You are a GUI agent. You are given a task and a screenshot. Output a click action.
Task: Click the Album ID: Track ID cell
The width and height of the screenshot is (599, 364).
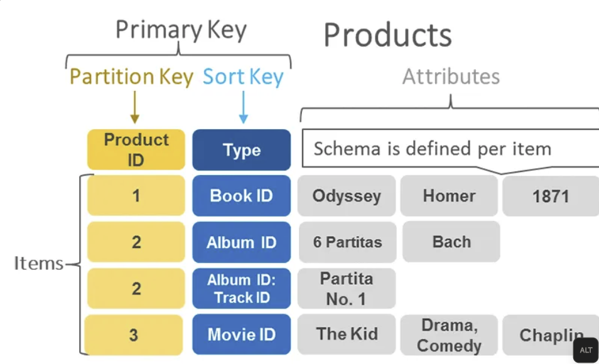(241, 289)
